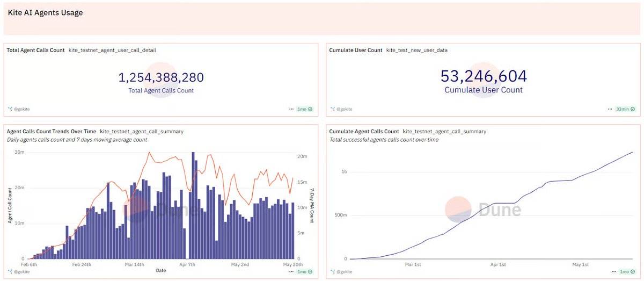Click query icon beside @gokite in Cumulate User Count panel
Image resolution: width=644 pixels, height=281 pixels.
point(332,109)
